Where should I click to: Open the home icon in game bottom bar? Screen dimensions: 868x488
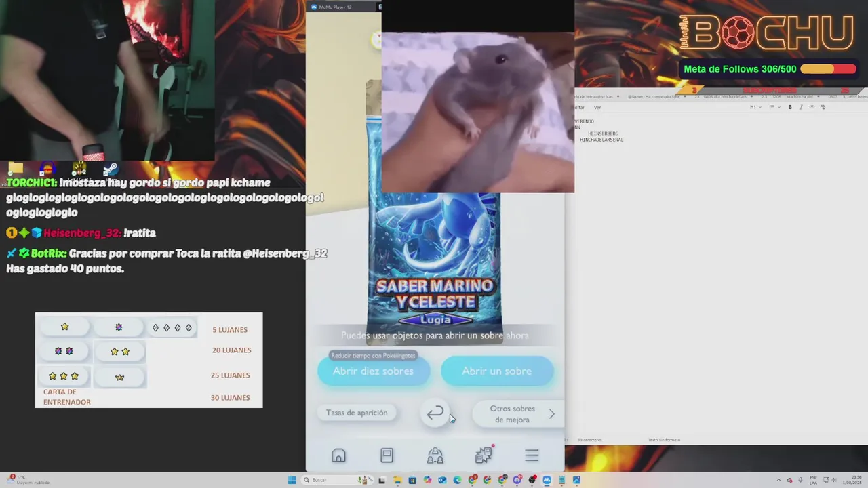338,455
